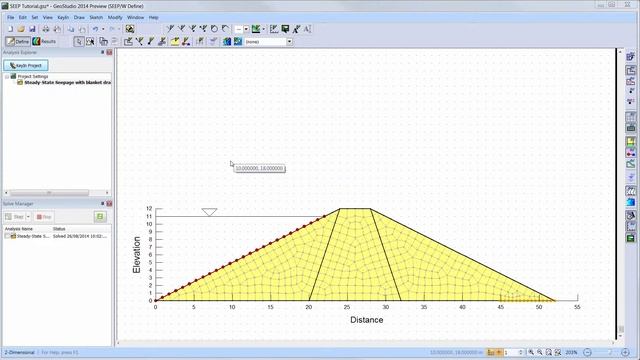Screen dimensions: 640x360
Task: Decrease zoom with the minus circle
Action: [x=587, y=352]
